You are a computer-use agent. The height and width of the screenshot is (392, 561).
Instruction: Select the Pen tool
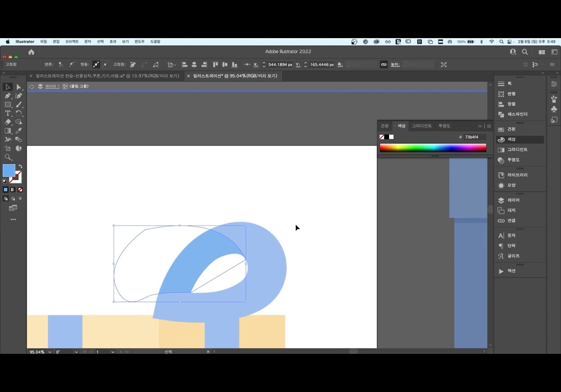click(x=7, y=96)
